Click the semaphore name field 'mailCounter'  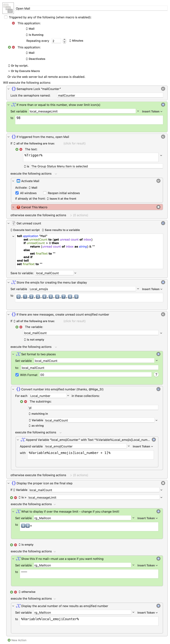point(110,95)
